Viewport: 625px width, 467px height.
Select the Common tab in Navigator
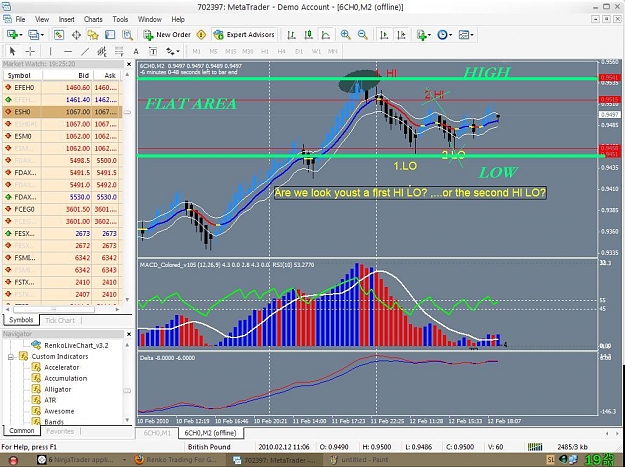(22, 431)
